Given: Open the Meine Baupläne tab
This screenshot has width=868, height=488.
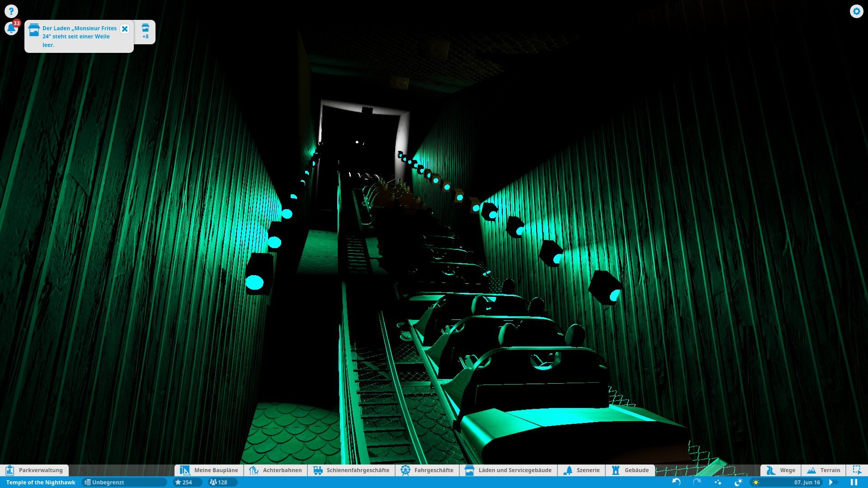Looking at the screenshot, I should coord(209,470).
